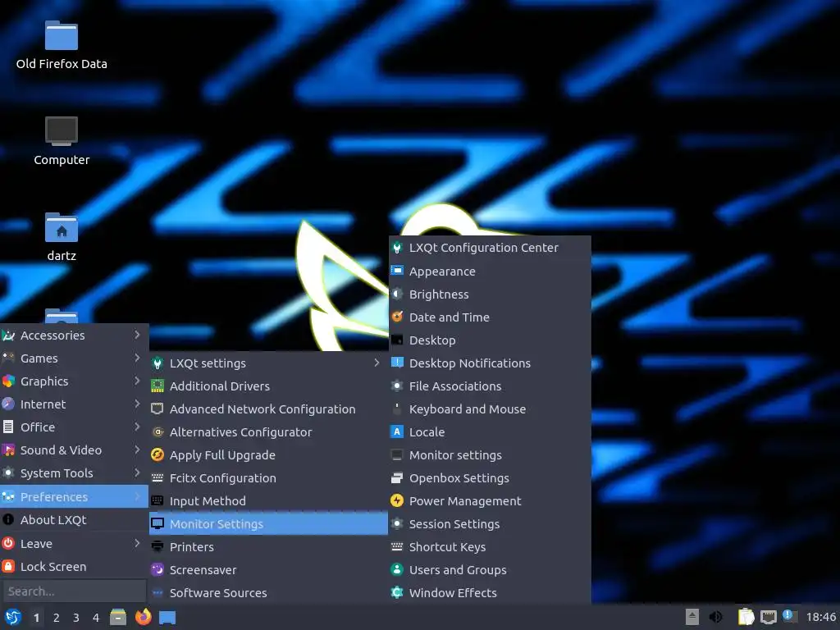Expand the Games submenu arrow

tap(137, 358)
